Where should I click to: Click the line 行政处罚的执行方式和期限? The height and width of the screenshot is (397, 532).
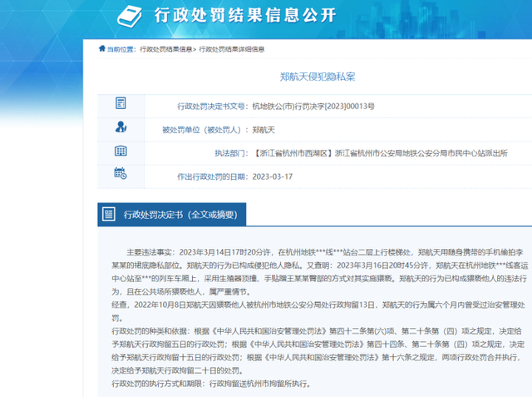[x=211, y=384]
